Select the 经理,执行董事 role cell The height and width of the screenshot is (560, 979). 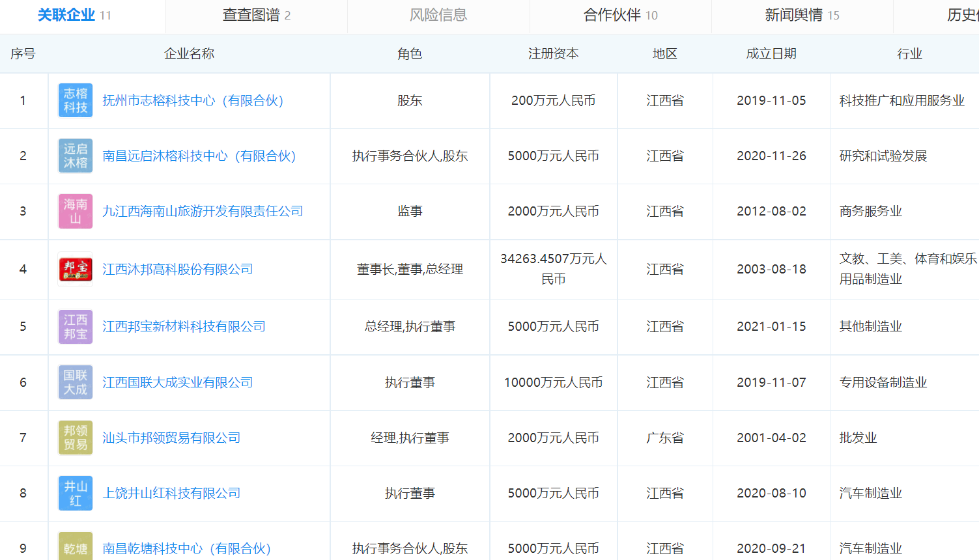click(x=410, y=438)
